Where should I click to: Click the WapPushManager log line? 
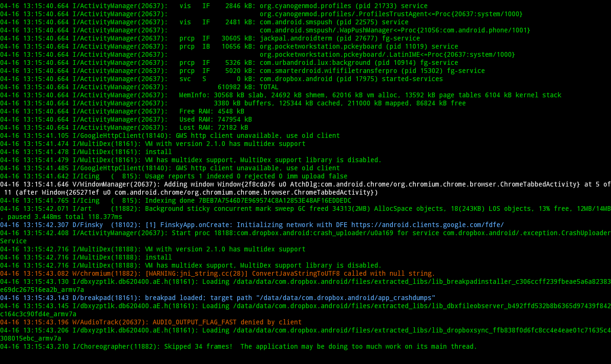click(x=265, y=31)
